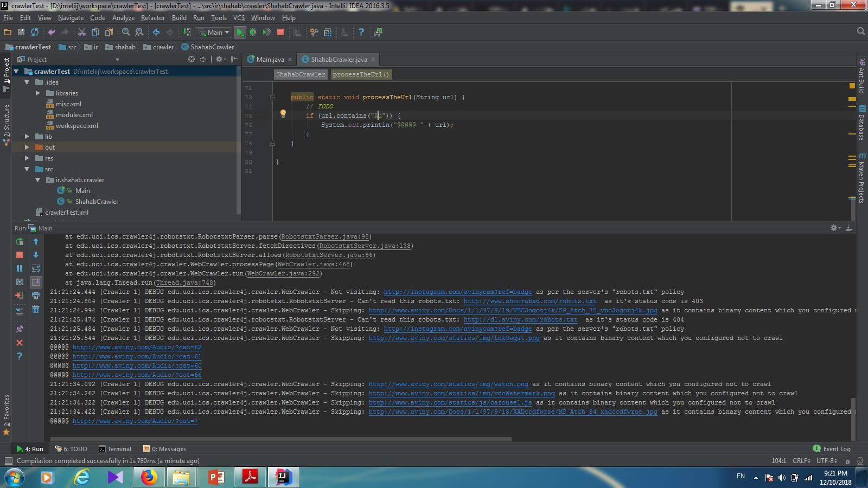The height and width of the screenshot is (488, 868).
Task: Select ShahabCrawler class in project tree
Action: click(97, 202)
